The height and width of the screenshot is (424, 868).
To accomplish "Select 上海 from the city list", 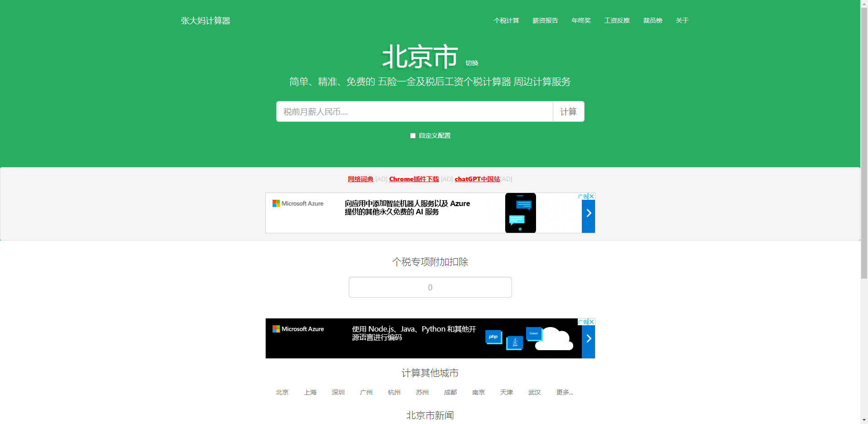I will 310,392.
